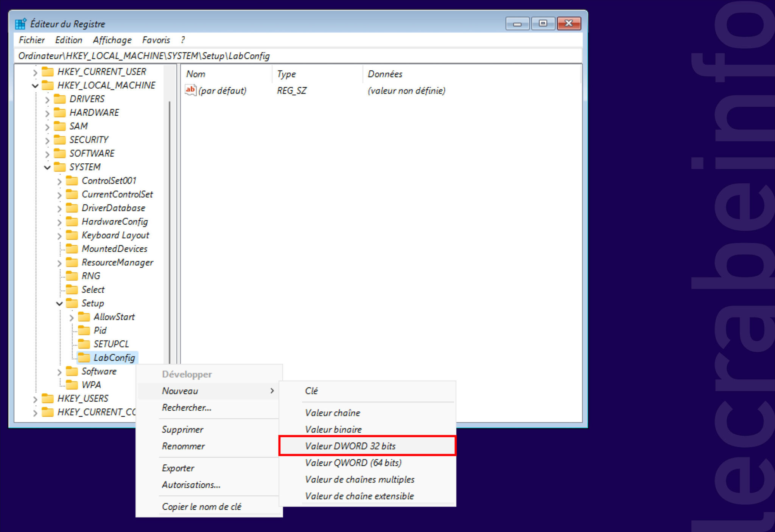
Task: Expand the CurrentControlSet node
Action: pos(59,194)
